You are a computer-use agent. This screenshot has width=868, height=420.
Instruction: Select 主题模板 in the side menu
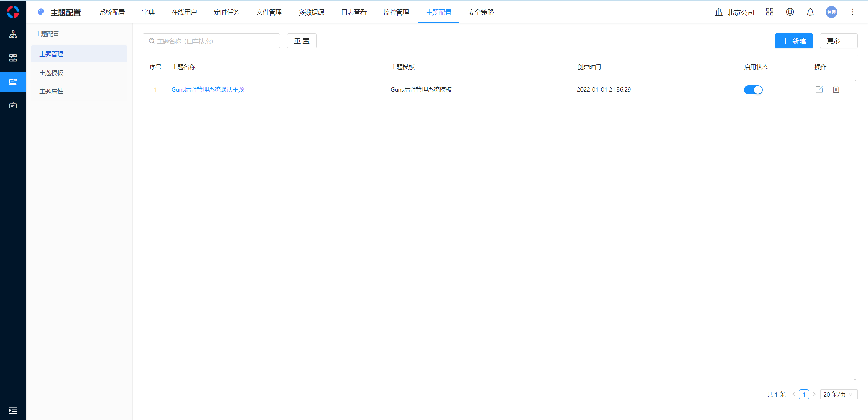click(x=52, y=73)
